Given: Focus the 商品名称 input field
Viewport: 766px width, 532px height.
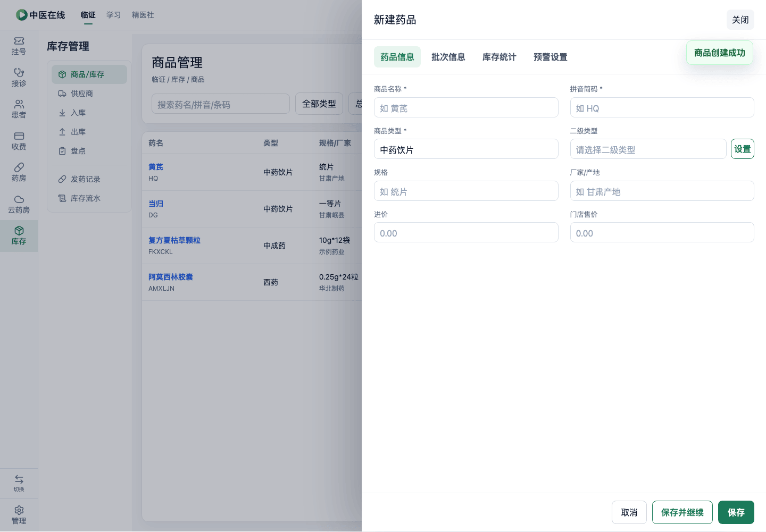Looking at the screenshot, I should [466, 108].
